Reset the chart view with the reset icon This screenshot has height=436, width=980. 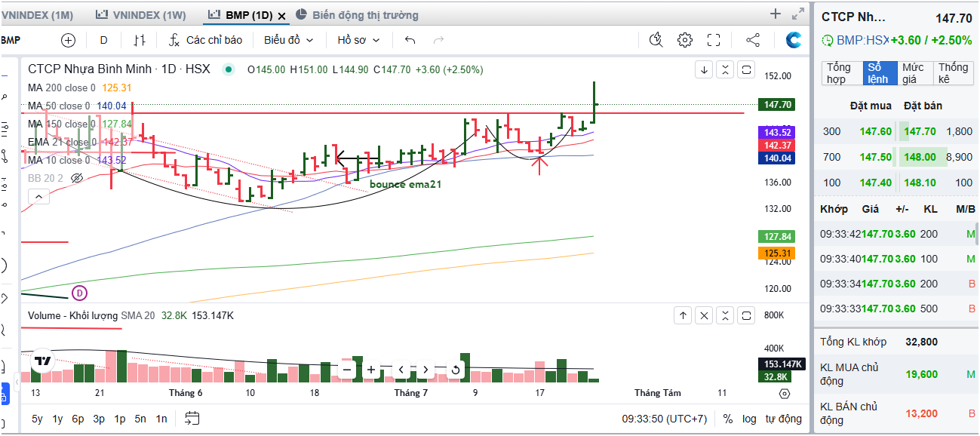coord(455,370)
